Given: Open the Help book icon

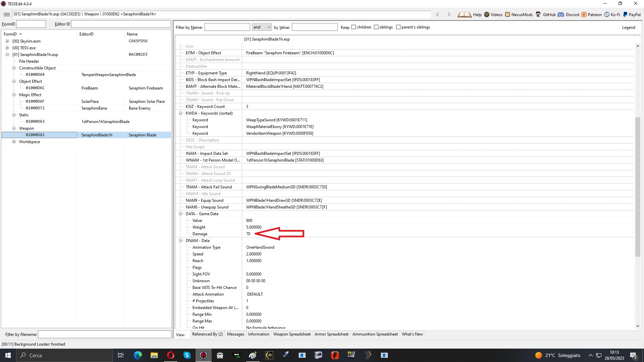Looking at the screenshot, I should pyautogui.click(x=465, y=14).
